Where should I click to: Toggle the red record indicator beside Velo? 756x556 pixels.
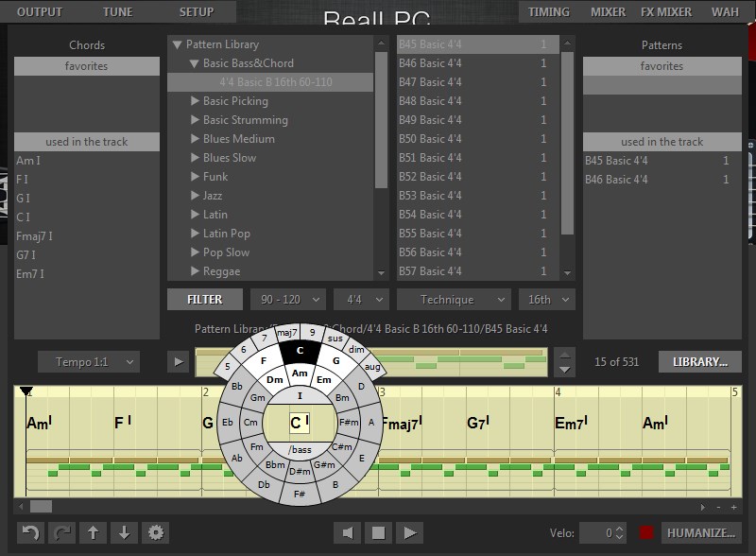click(646, 533)
